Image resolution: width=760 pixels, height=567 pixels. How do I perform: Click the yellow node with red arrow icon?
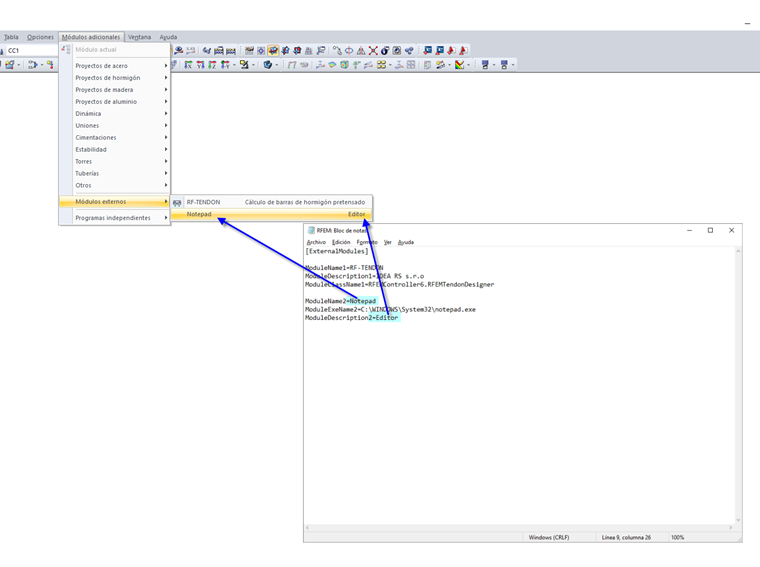(50, 64)
